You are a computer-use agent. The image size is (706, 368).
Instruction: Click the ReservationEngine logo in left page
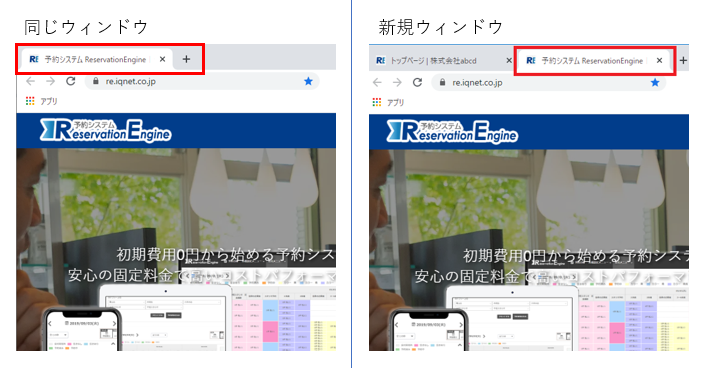point(105,131)
